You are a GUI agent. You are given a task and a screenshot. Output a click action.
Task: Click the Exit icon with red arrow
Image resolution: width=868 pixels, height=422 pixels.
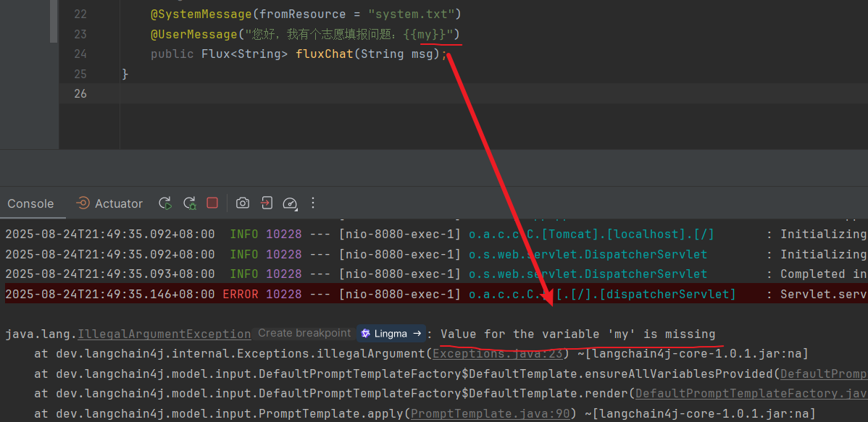266,203
